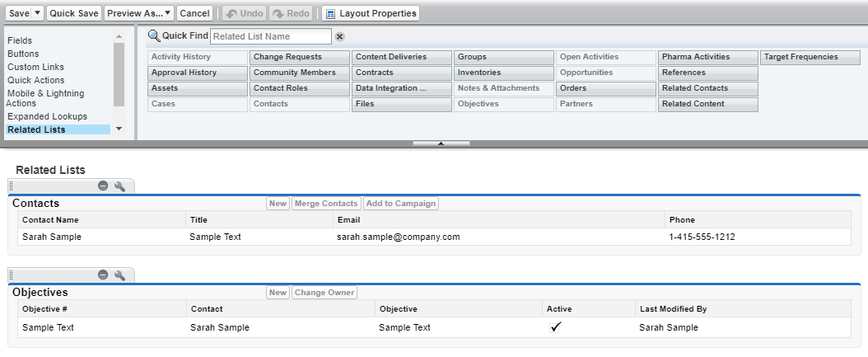Open Contacts related list wrench properties

pos(119,186)
